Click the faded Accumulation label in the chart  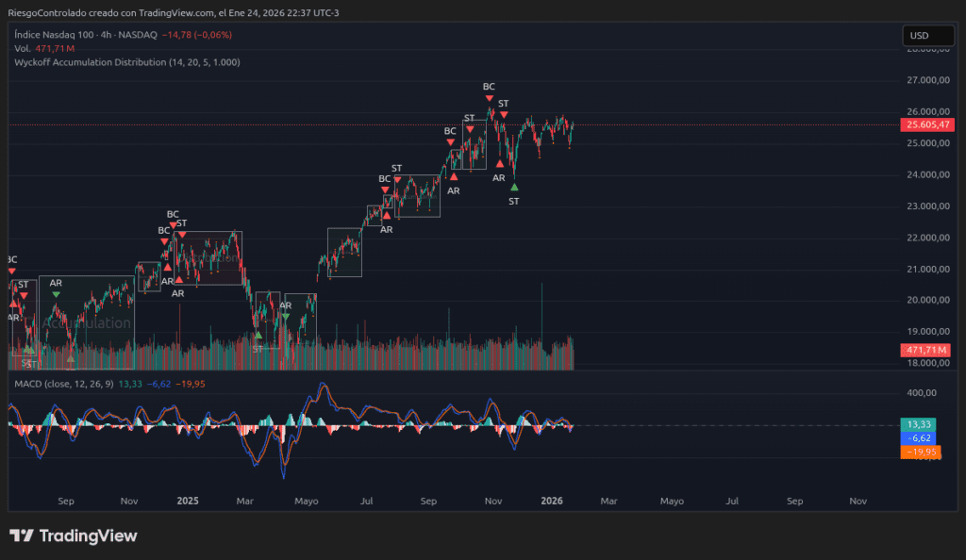(x=87, y=323)
